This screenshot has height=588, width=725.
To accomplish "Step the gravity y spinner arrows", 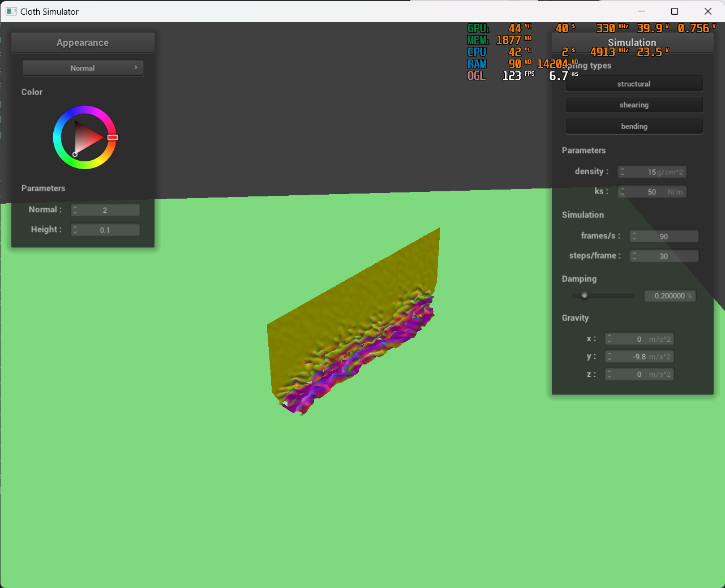I will pos(609,357).
